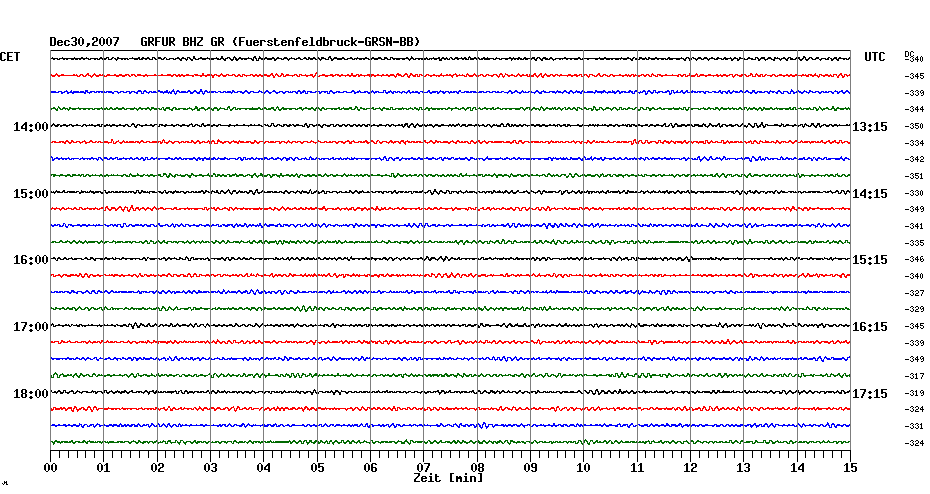Screen dimensions: 930x494
Task: Click the "UTC" time zone label
Action: tap(875, 57)
